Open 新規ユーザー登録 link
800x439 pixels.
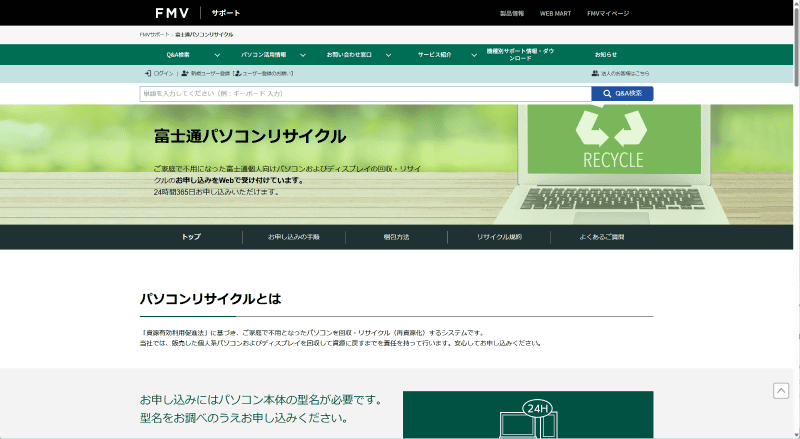(210, 74)
